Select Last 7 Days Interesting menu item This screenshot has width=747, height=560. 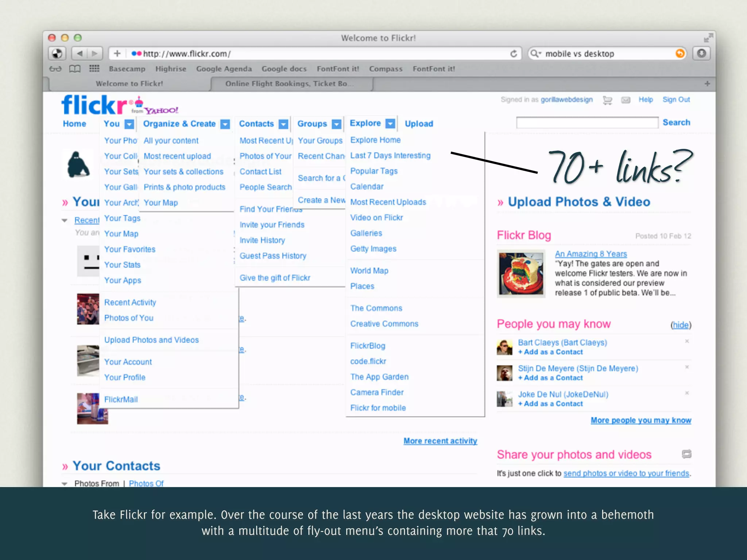(x=390, y=156)
